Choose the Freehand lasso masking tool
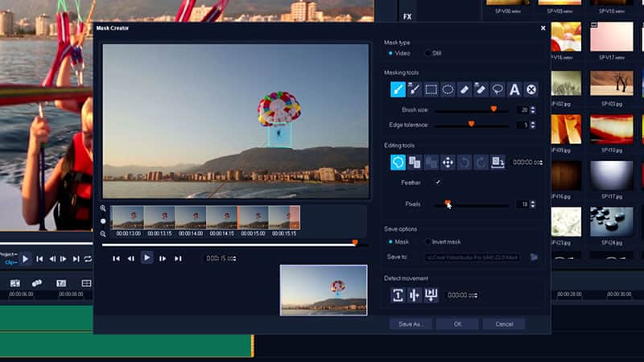The width and height of the screenshot is (644, 362). pos(497,89)
